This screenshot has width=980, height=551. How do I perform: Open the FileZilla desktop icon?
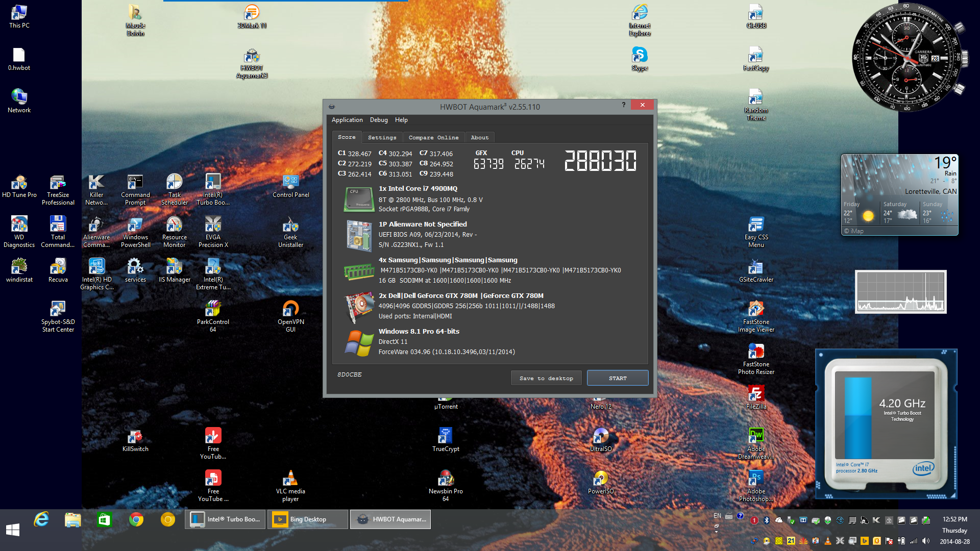click(x=756, y=397)
